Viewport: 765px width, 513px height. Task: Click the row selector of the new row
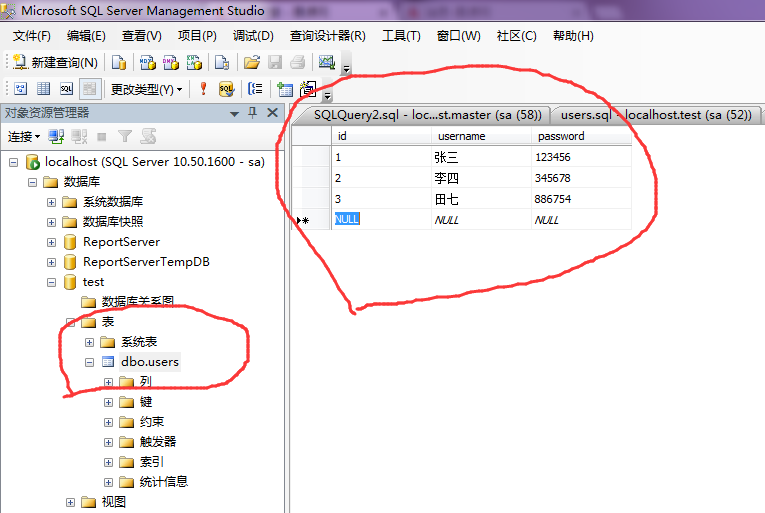311,220
